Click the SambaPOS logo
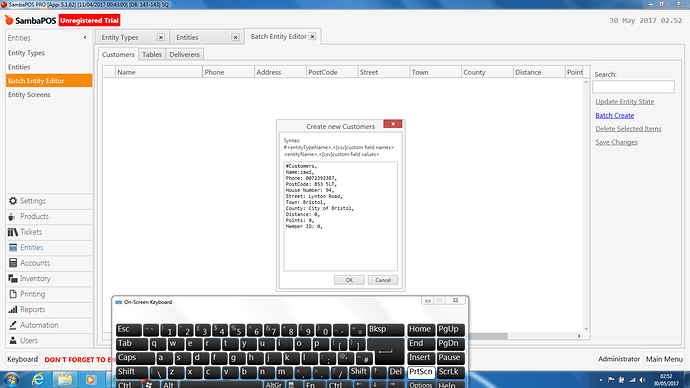Image resolution: width=690 pixels, height=388 pixels. coord(31,21)
